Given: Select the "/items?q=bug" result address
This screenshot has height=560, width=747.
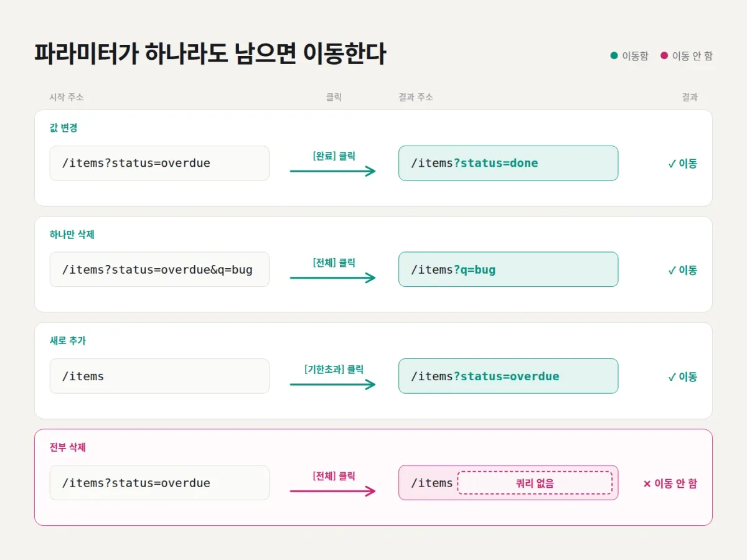Looking at the screenshot, I should [508, 269].
